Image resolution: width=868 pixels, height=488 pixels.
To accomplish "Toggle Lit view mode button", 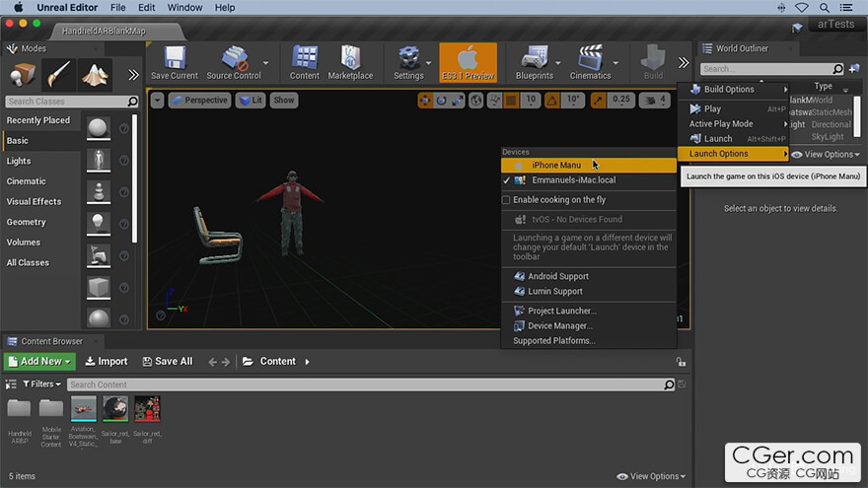I will pos(251,101).
